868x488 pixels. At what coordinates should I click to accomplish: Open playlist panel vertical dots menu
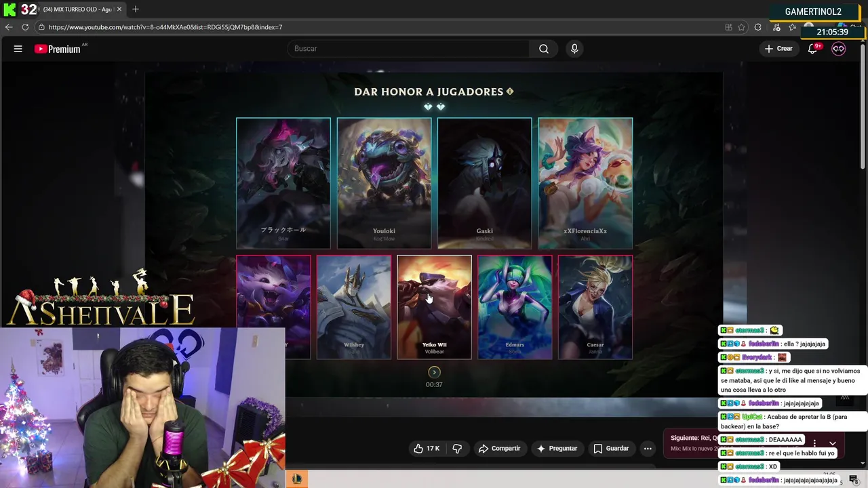(x=814, y=443)
